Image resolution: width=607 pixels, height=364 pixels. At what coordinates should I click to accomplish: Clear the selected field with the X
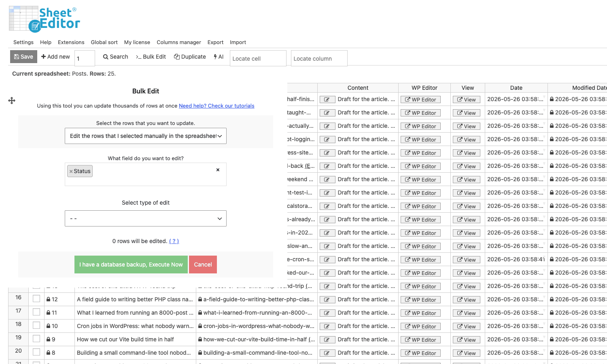(218, 170)
